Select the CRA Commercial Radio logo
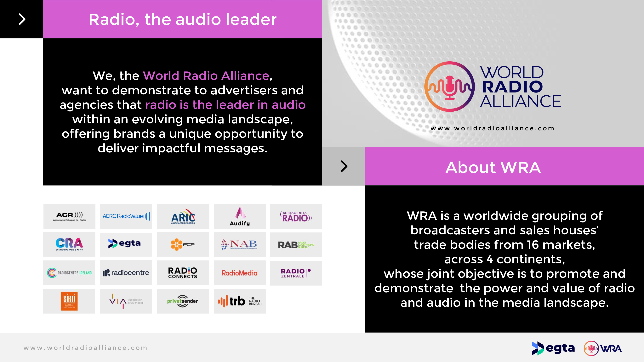This screenshot has width=644, height=362. pos(69,244)
